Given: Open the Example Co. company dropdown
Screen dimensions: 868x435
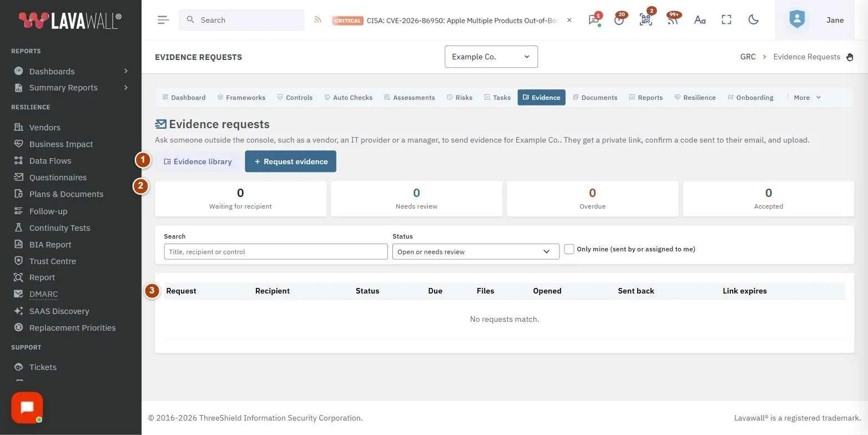Looking at the screenshot, I should click(x=491, y=57).
